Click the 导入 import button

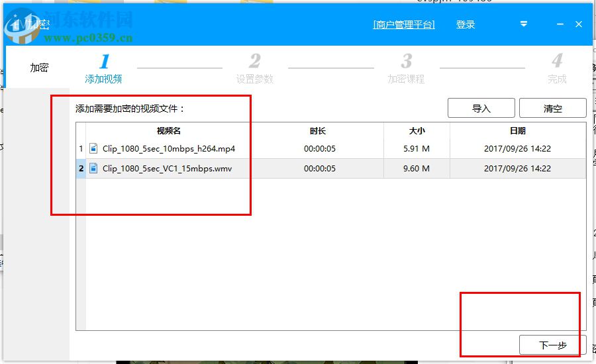pyautogui.click(x=481, y=109)
